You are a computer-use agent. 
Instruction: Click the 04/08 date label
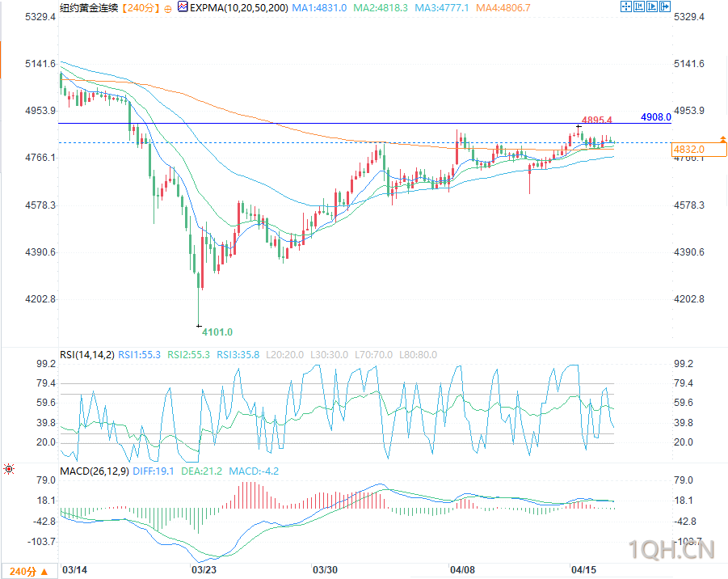tap(462, 570)
